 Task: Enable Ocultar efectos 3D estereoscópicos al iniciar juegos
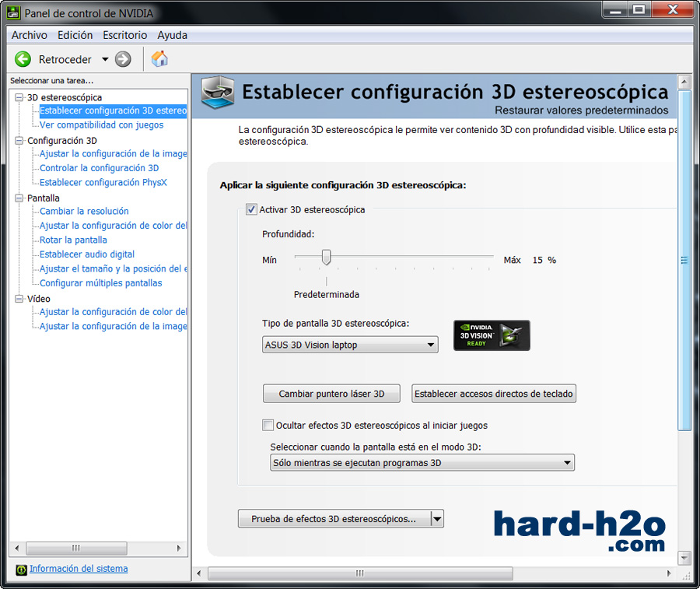[x=268, y=425]
